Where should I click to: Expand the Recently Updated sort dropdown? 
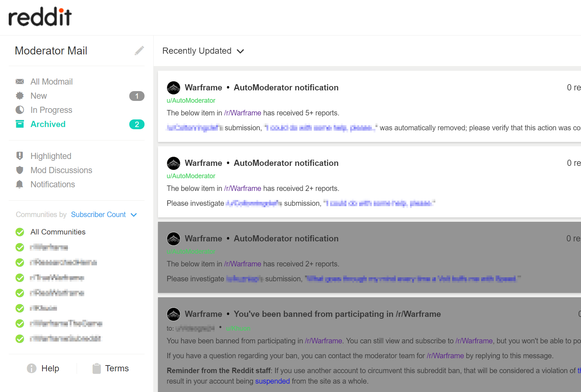[203, 51]
